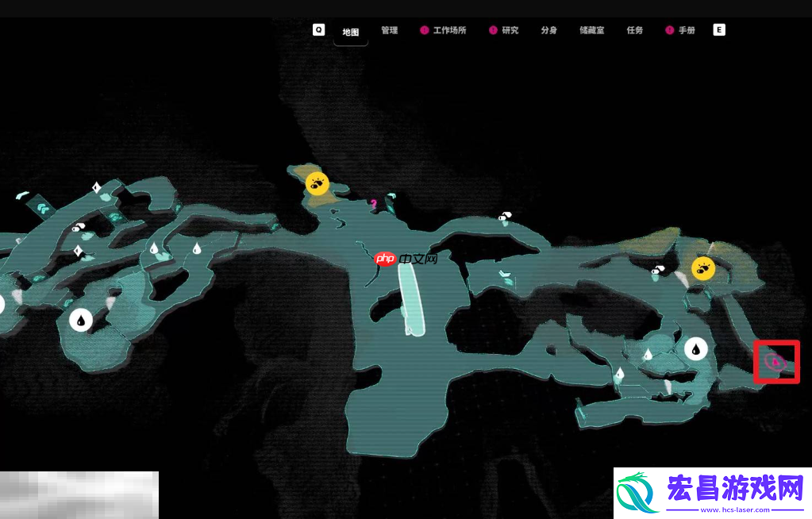812x519 pixels.
Task: Select the yellow resource icon beside the pink question mark
Action: coord(317,184)
